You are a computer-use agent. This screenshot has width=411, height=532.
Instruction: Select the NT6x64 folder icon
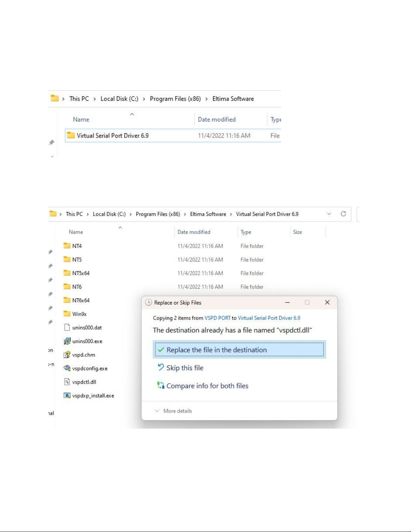point(67,300)
